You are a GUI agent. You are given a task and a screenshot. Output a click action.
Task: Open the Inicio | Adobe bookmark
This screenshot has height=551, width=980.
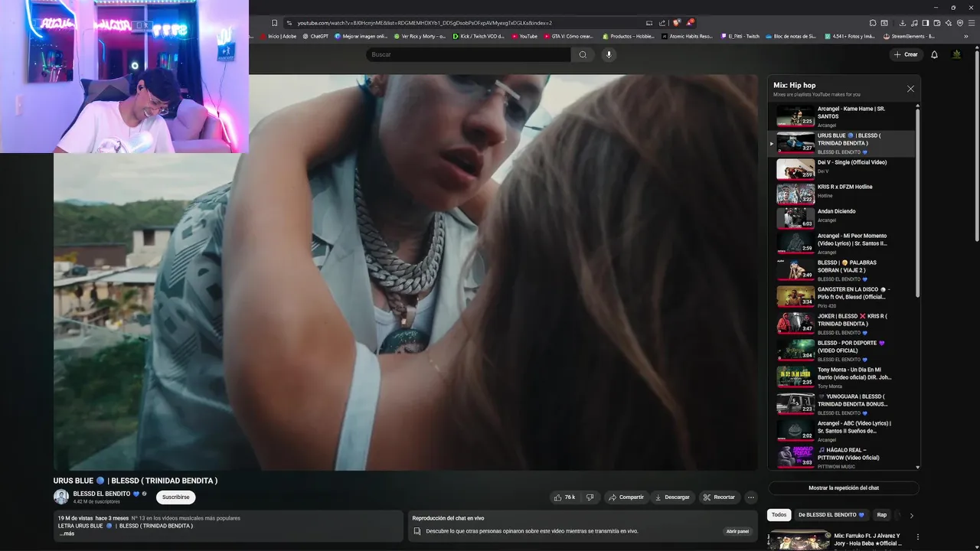(278, 36)
